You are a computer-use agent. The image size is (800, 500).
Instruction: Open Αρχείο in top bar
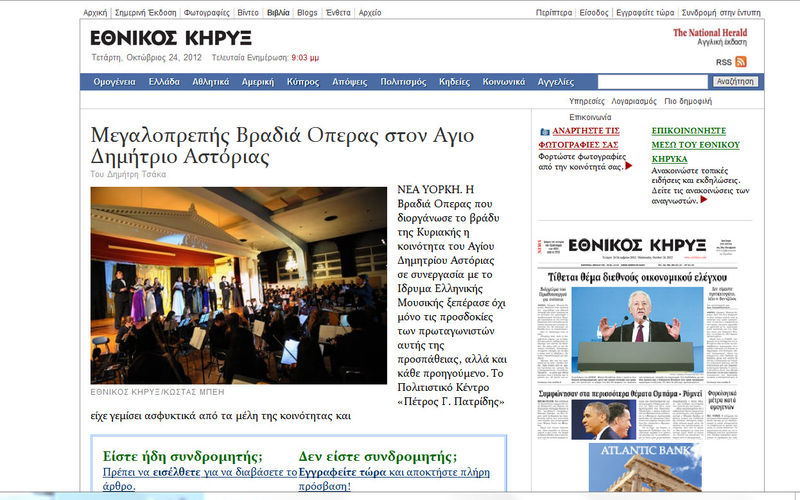point(370,13)
